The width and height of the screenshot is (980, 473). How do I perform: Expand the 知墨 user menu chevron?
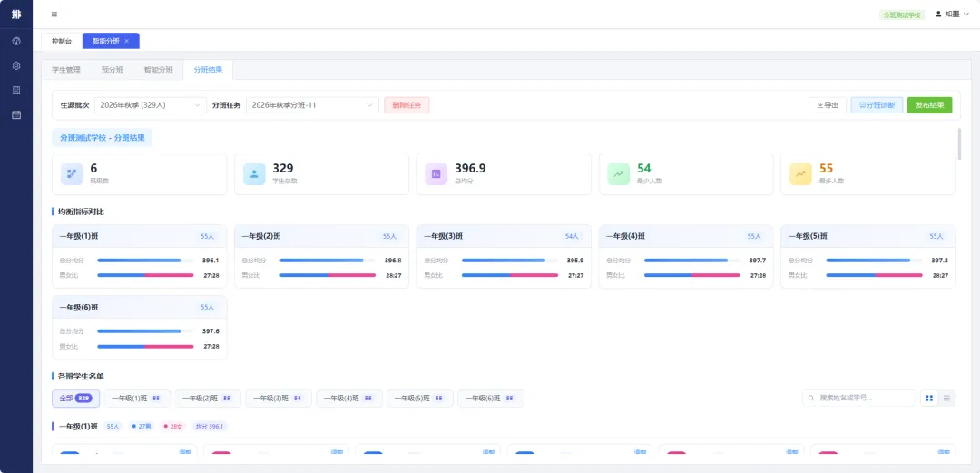point(966,14)
